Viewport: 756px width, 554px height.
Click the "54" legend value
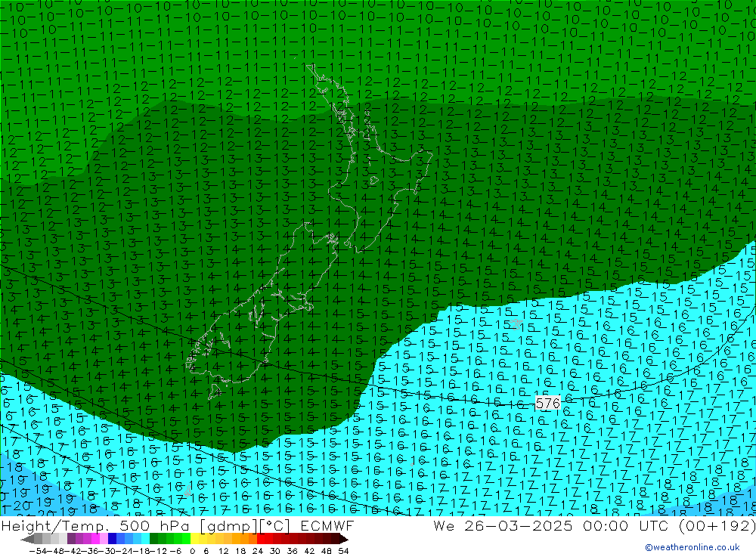[x=343, y=551]
